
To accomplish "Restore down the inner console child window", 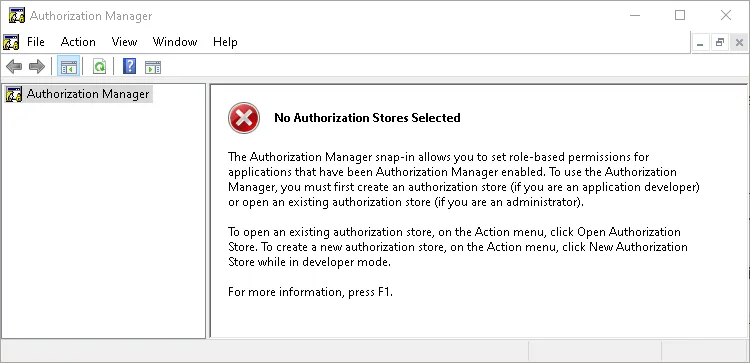I will pos(720,43).
